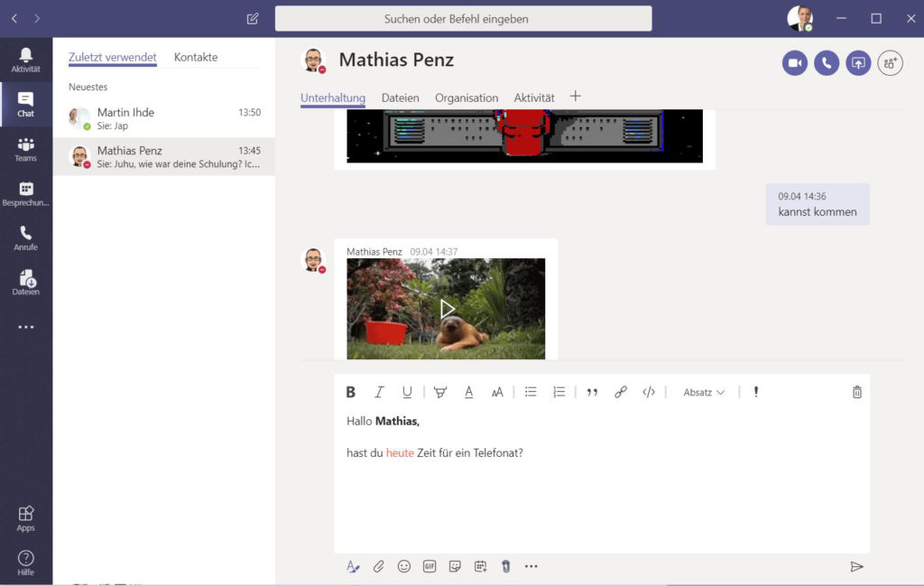Switch to the Kontakte tab

(196, 57)
